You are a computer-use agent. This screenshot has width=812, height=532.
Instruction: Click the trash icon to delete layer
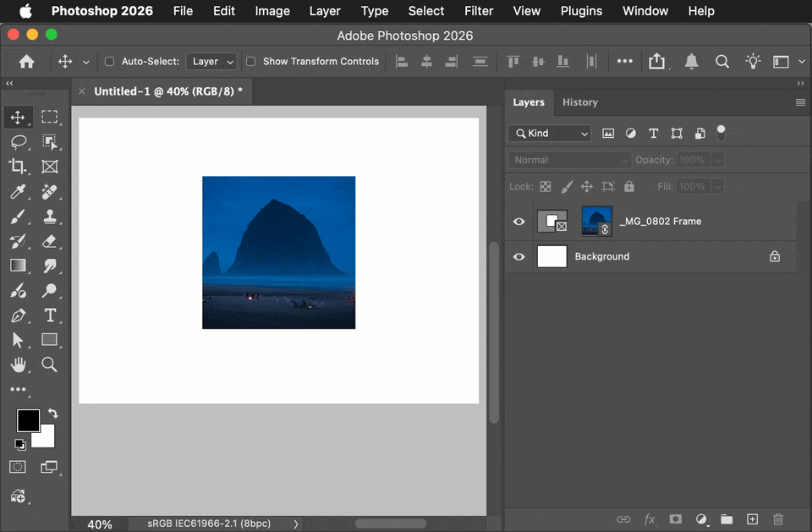click(778, 519)
